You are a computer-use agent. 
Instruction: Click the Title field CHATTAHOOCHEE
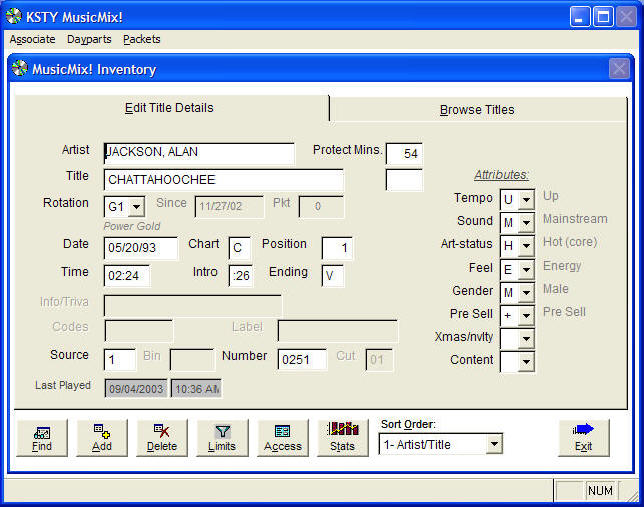224,180
